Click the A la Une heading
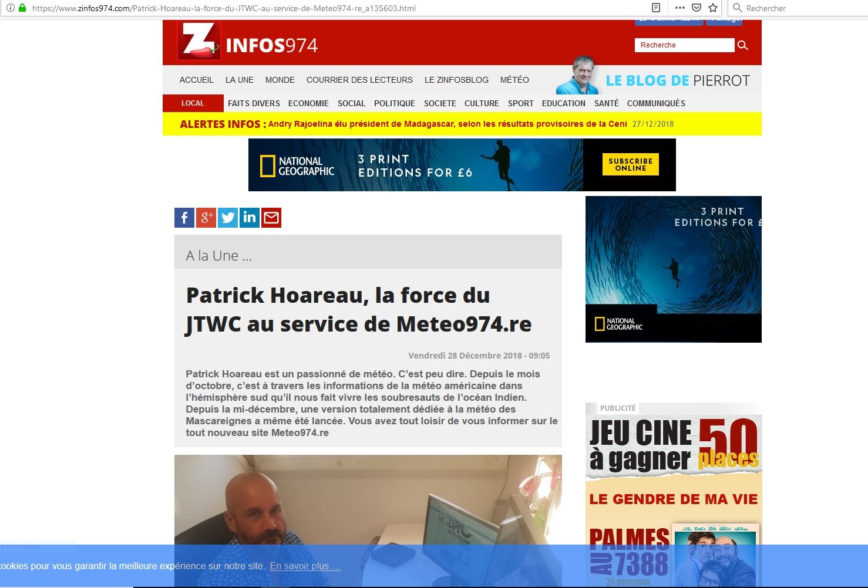The image size is (868, 588). pos(219,256)
